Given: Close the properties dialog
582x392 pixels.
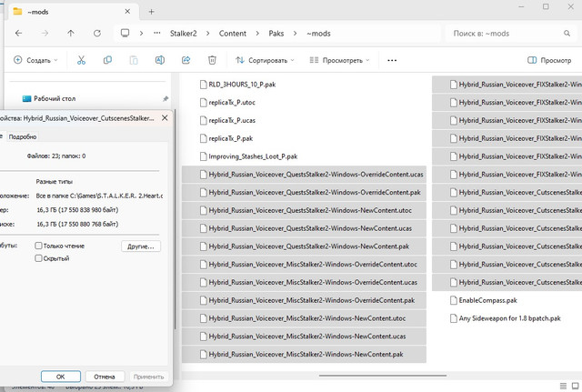Looking at the screenshot, I should (x=165, y=118).
